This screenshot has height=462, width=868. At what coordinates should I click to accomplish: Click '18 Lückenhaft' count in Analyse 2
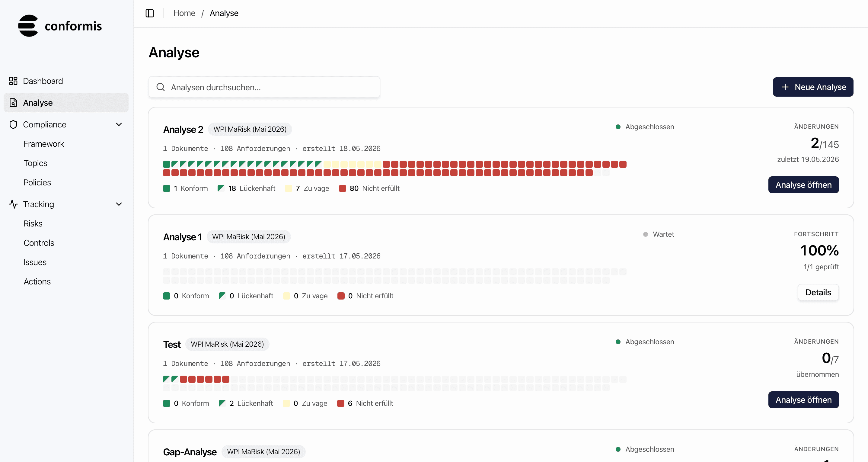(x=252, y=188)
